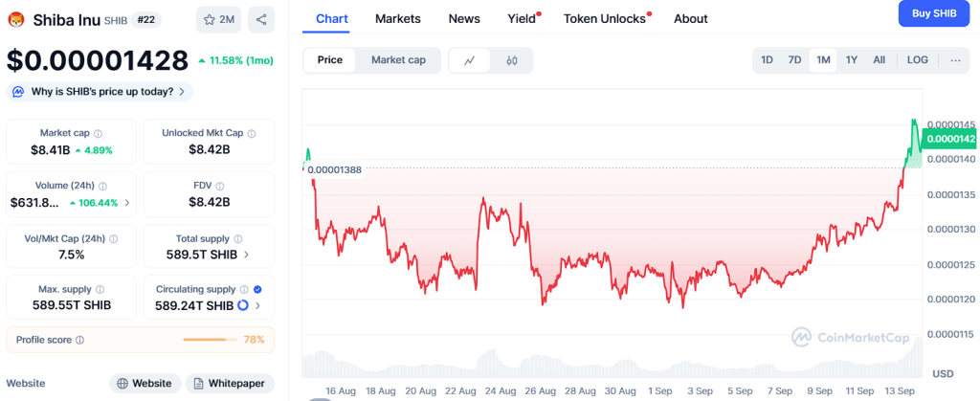Set chart range to 1D
Viewport: 980px width, 401px height.
(767, 60)
